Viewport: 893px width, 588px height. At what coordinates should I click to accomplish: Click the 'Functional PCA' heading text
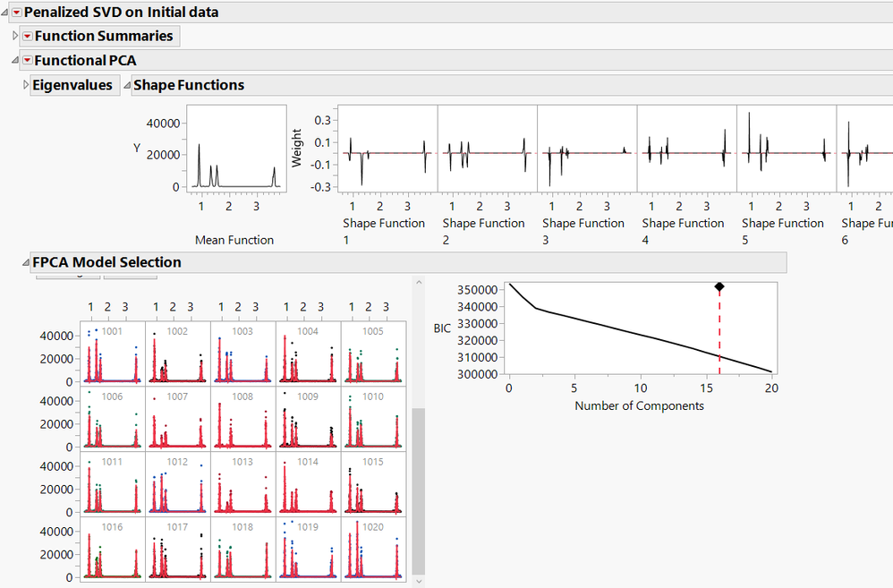(85, 60)
